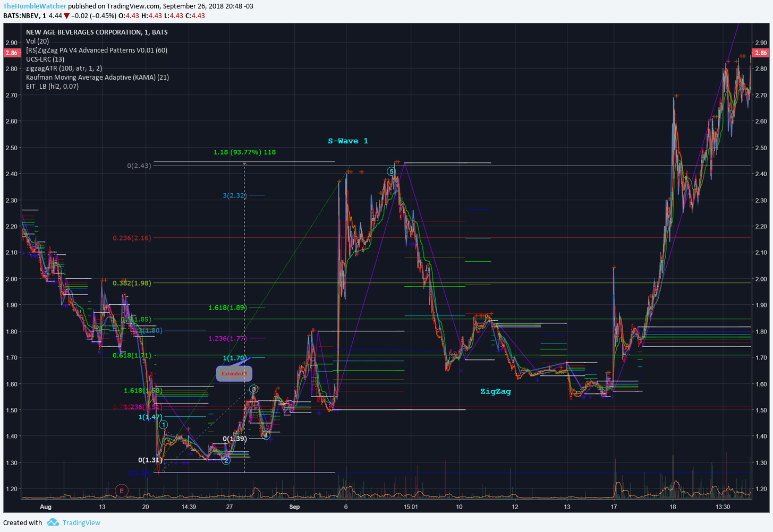Open TheHumbleWatcher author profile link
This screenshot has height=532, width=773.
35,6
